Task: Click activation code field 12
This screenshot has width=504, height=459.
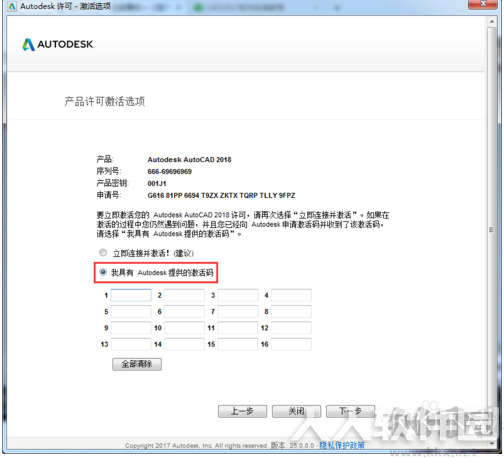Action: 291,328
